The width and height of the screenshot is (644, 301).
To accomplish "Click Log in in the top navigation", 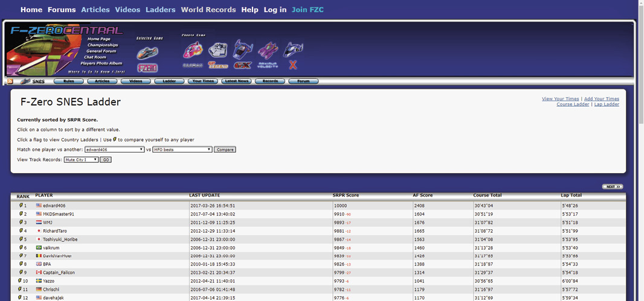I will (275, 10).
